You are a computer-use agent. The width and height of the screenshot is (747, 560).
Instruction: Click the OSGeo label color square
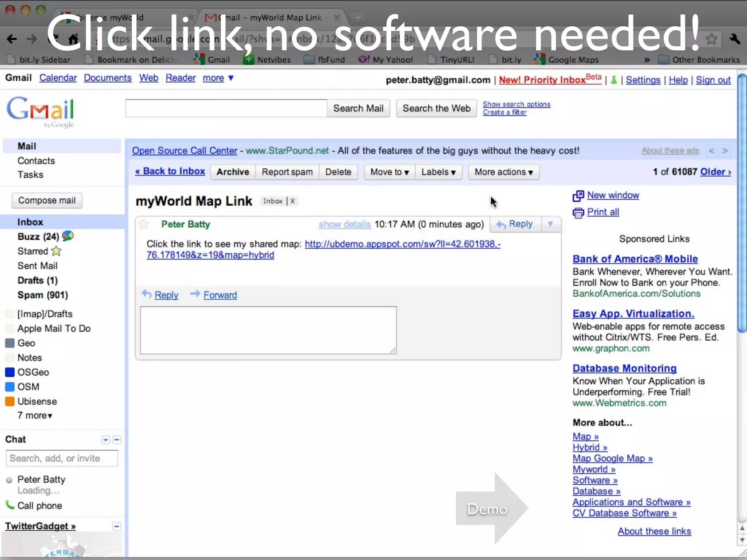(10, 372)
